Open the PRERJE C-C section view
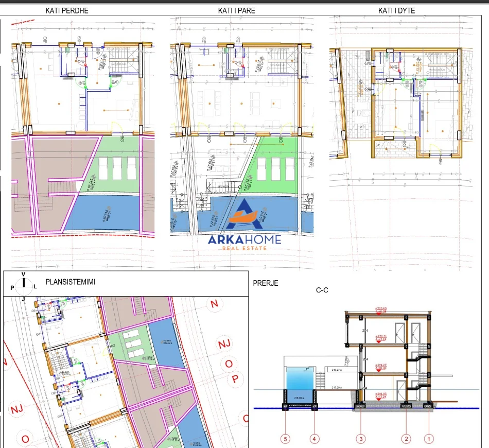This screenshot has width=489, height=448. point(266,283)
